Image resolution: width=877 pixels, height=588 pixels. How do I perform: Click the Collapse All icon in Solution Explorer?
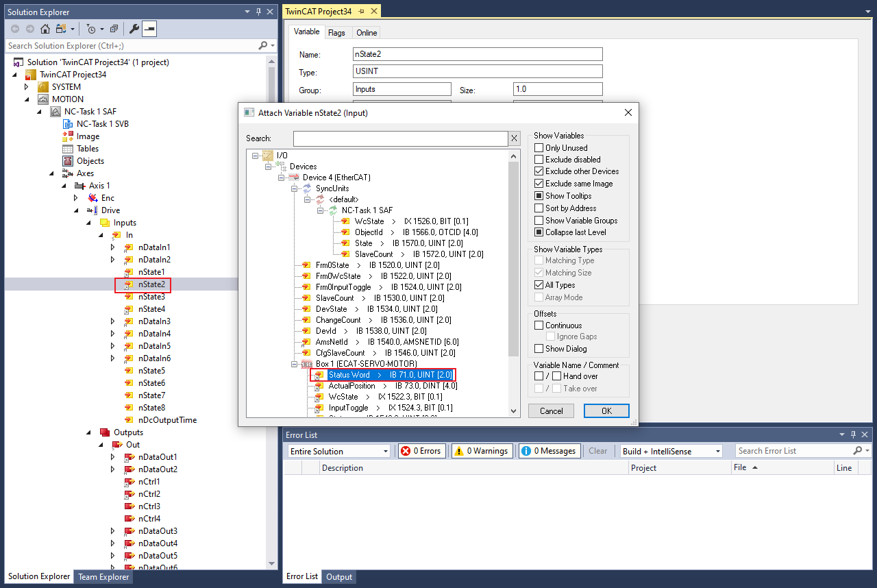114,29
